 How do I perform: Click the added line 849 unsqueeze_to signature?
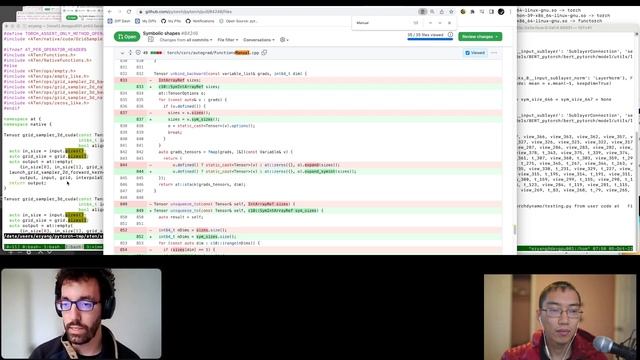(x=308, y=211)
